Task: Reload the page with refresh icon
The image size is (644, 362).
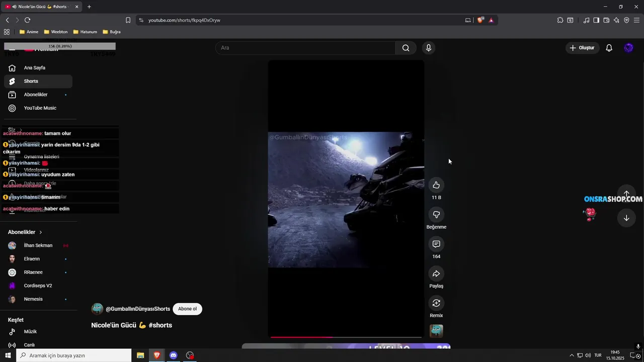Action: click(28, 20)
